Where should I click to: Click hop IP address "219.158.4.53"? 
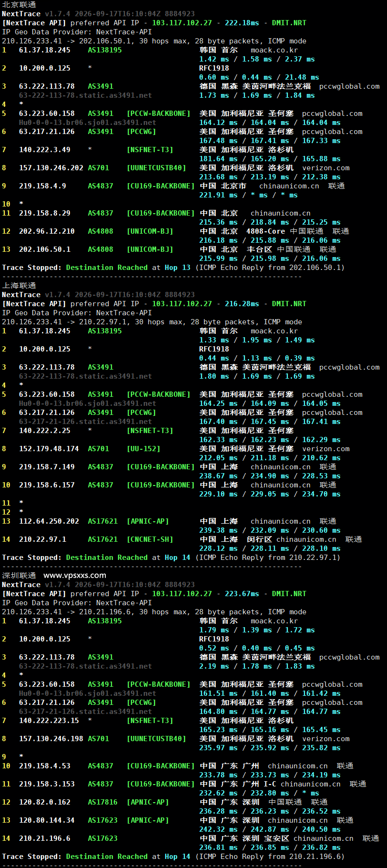(x=45, y=766)
